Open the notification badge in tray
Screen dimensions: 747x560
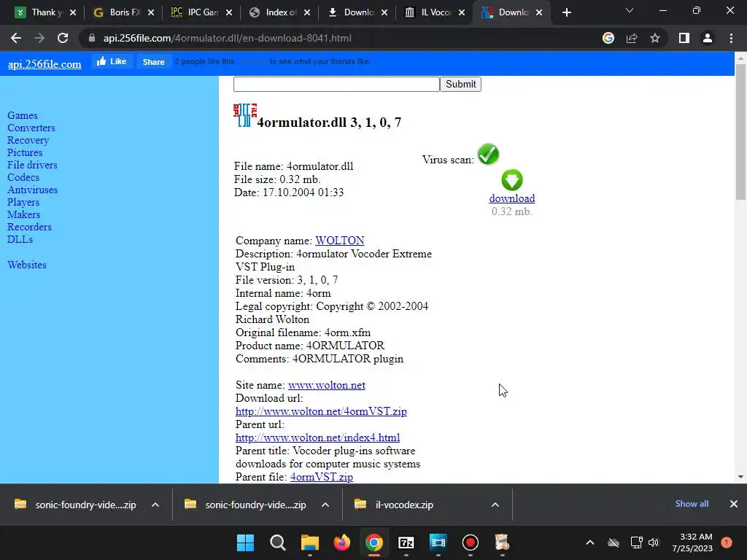[727, 542]
